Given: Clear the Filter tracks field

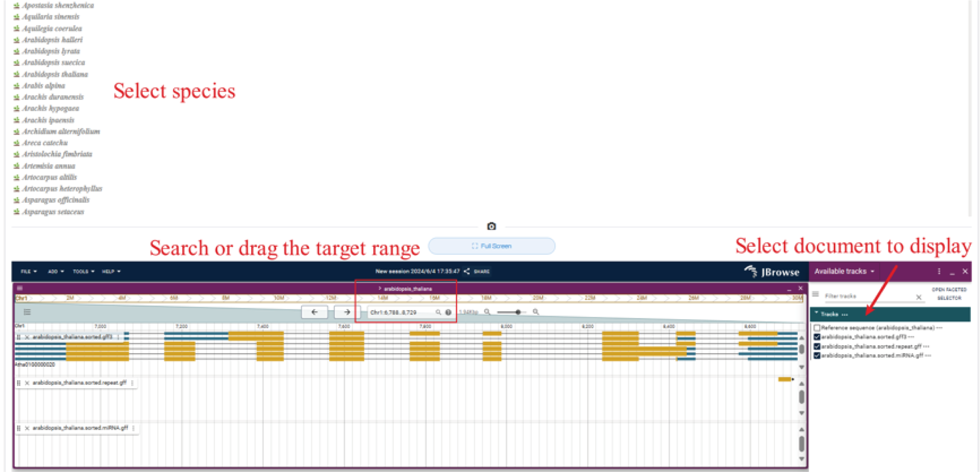Looking at the screenshot, I should coord(919,297).
